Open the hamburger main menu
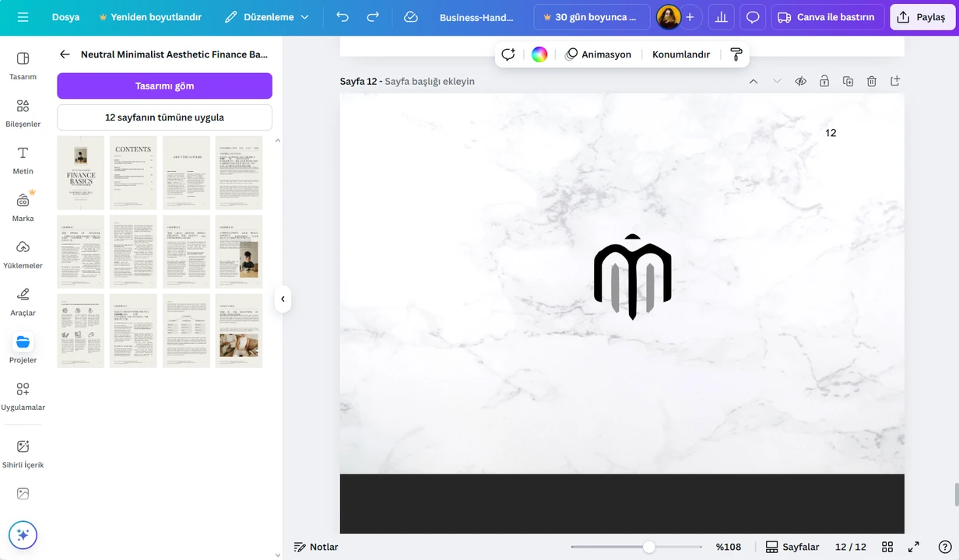959x560 pixels. coord(23,17)
